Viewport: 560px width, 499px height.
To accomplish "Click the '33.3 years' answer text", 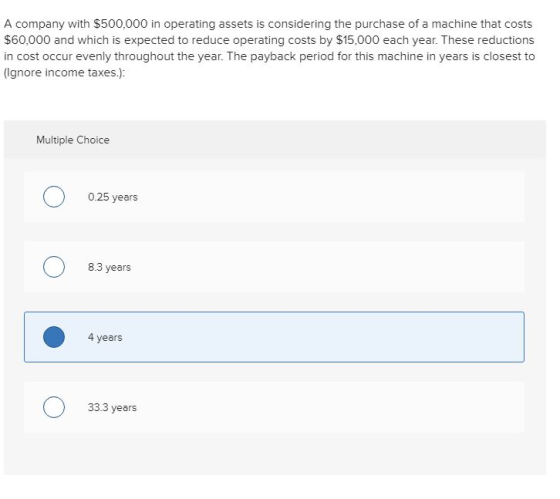I will click(112, 407).
